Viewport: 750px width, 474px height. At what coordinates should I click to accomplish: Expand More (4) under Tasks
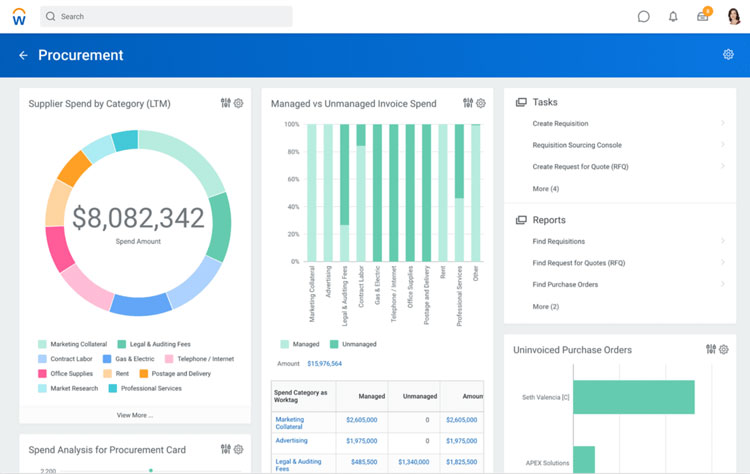point(546,188)
